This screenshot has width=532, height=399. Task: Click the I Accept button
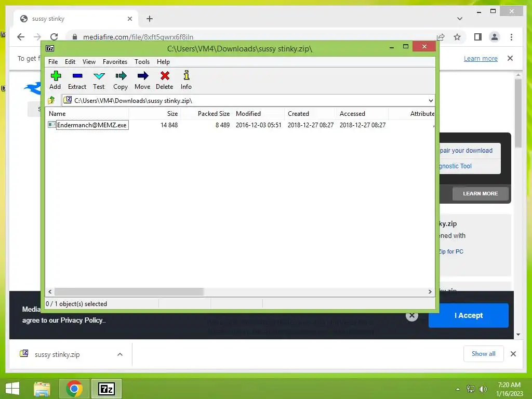pyautogui.click(x=469, y=315)
